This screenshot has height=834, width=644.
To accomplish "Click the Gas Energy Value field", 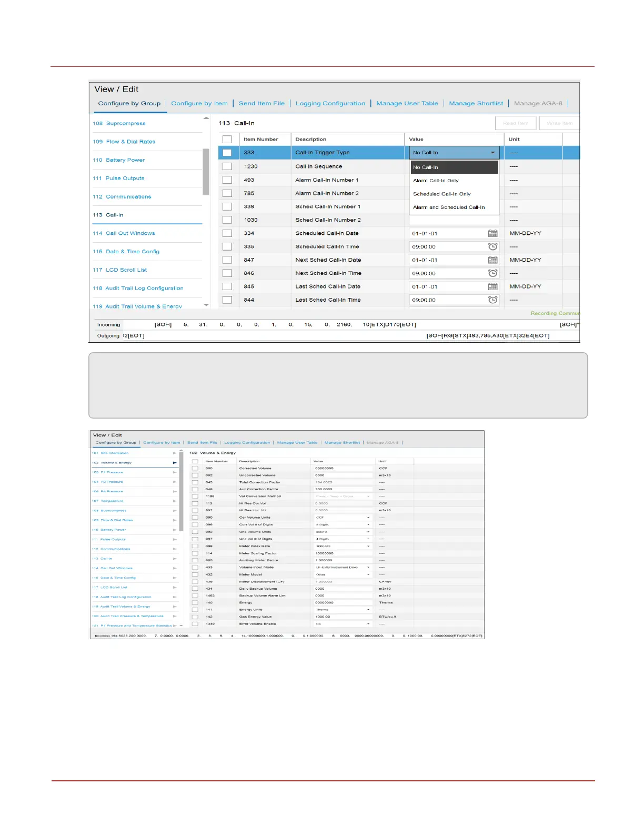I will pos(343,617).
